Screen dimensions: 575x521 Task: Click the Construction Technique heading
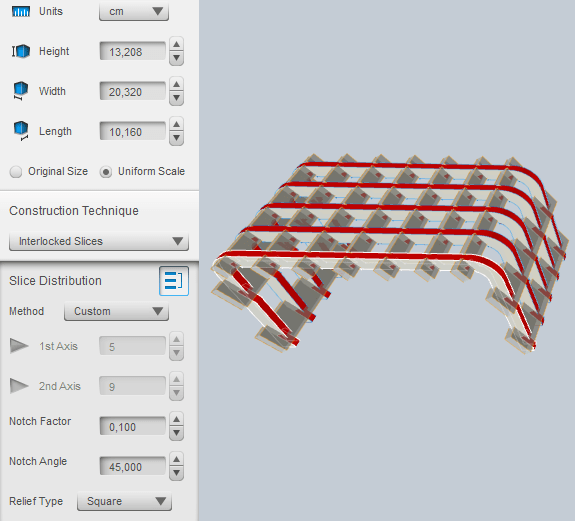point(74,211)
